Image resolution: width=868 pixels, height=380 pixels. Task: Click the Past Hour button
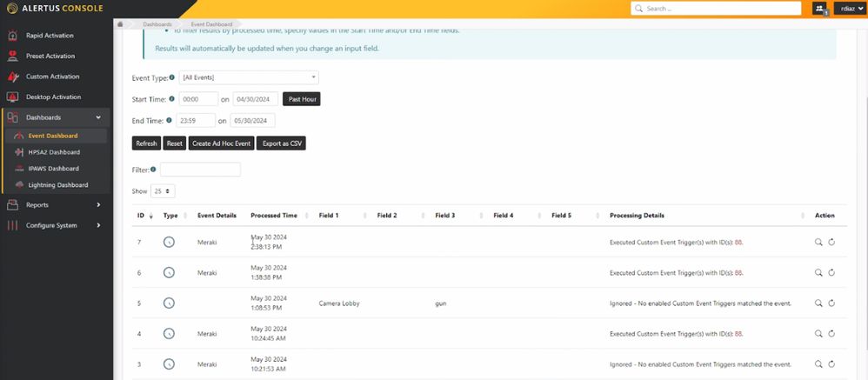(301, 99)
